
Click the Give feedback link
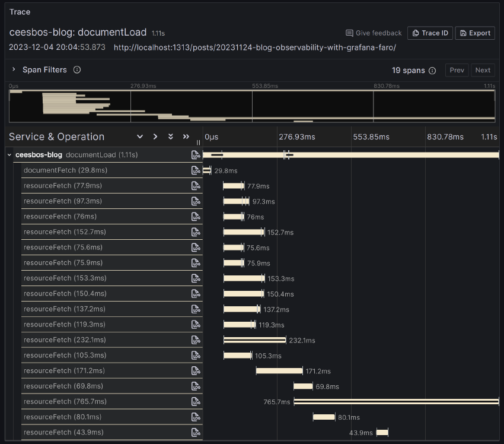[x=374, y=33]
